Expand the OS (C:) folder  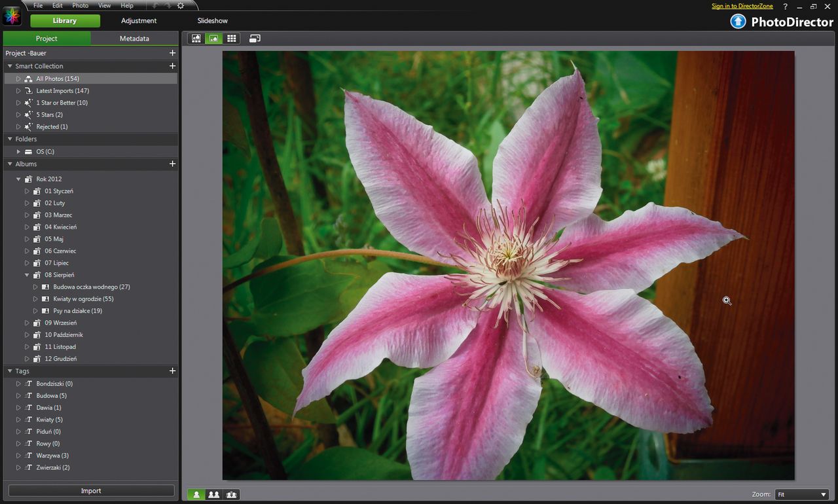click(18, 152)
